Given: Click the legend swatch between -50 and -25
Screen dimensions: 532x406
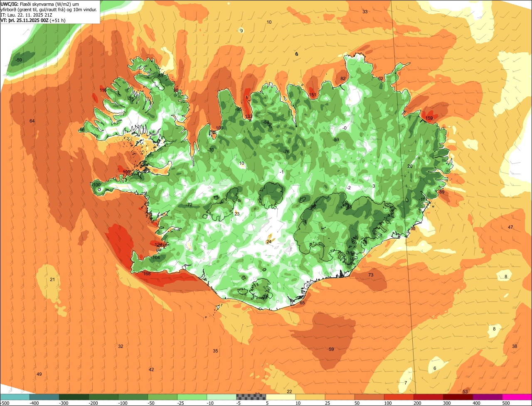Looking at the screenshot, I should point(163,397).
